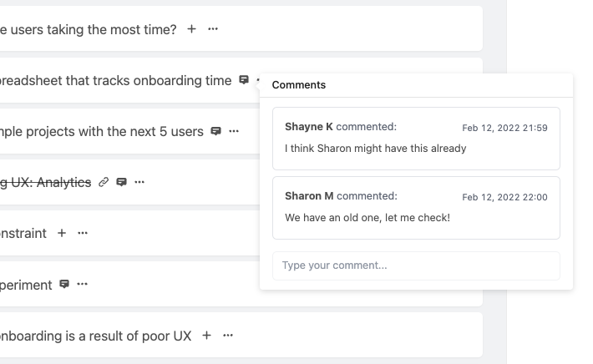This screenshot has height=364, width=593.
Task: Open more options for 'result of poor UX'
Action: [228, 336]
